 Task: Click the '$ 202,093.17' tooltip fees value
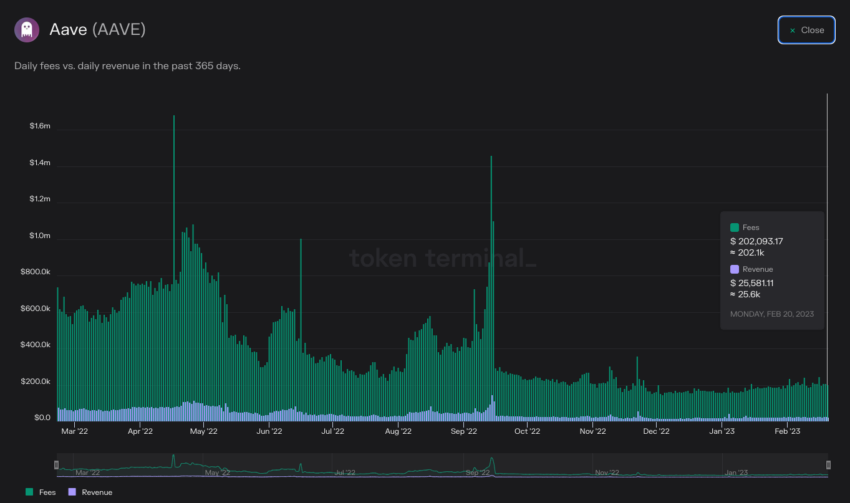tap(757, 241)
